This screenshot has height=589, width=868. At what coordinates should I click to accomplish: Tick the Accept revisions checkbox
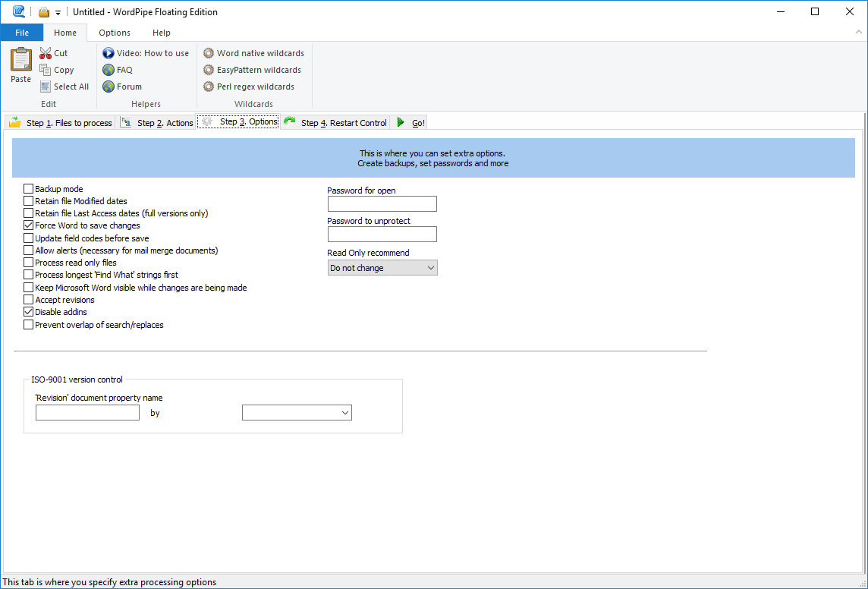click(x=29, y=300)
